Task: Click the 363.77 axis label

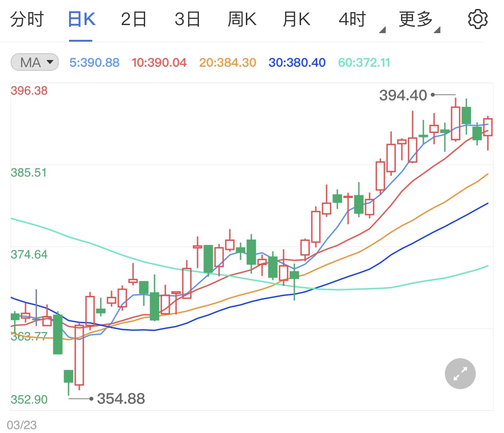Action: (29, 336)
